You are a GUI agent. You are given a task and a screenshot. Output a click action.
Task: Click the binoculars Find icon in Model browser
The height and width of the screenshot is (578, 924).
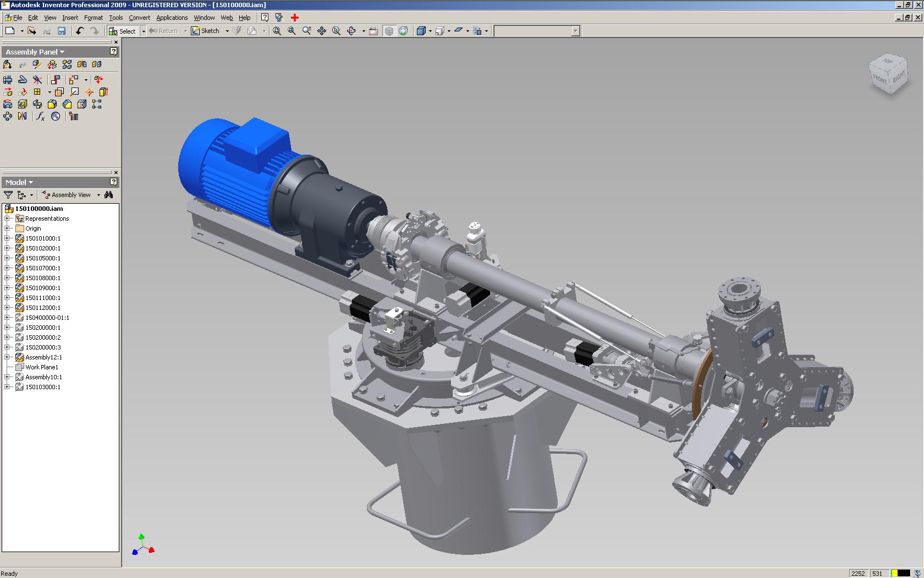tap(109, 195)
